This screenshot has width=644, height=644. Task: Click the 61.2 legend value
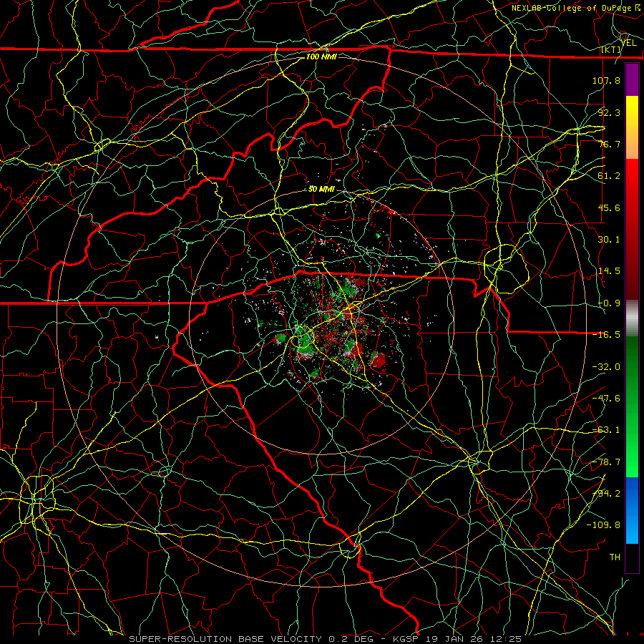(x=609, y=176)
